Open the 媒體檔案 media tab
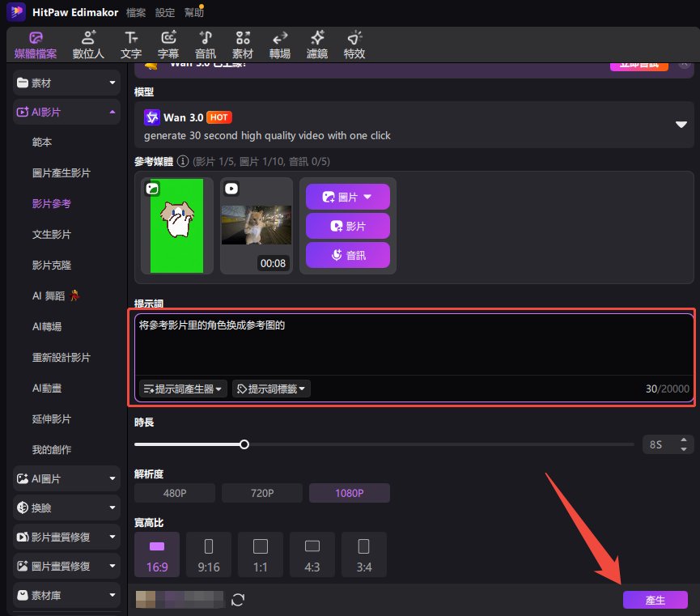Image resolution: width=700 pixels, height=616 pixels. tap(36, 45)
